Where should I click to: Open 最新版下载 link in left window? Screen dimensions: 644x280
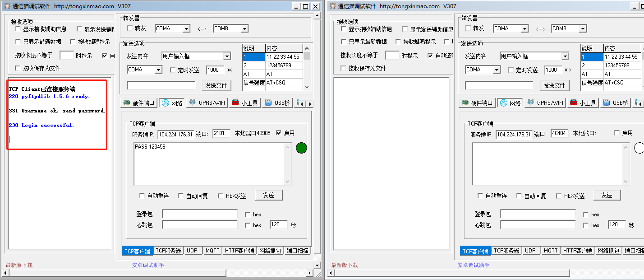(x=19, y=265)
